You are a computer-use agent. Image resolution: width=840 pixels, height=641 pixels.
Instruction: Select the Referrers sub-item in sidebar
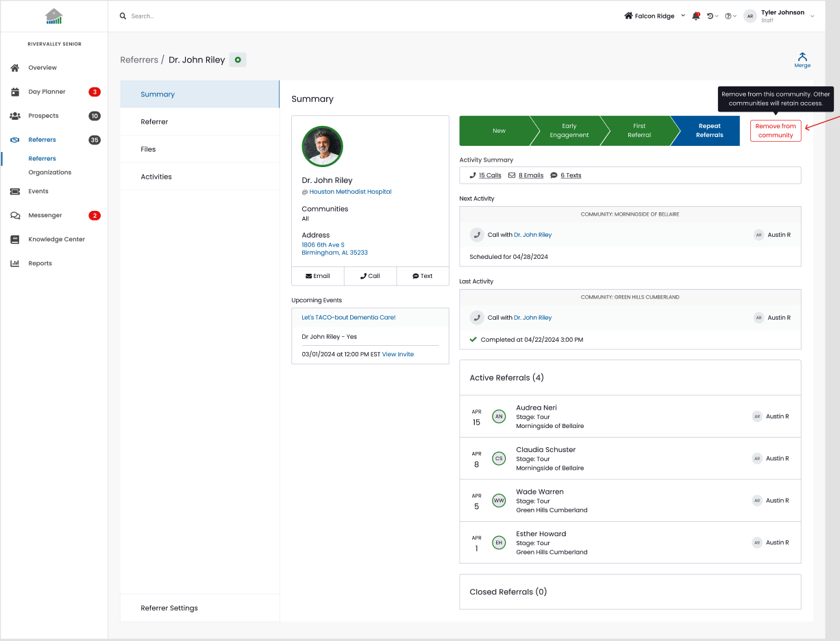42,158
